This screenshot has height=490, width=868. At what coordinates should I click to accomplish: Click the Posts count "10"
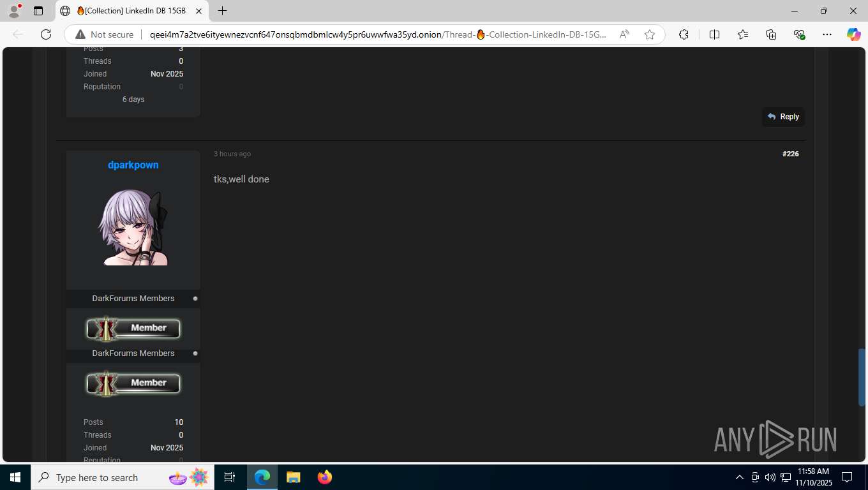[x=179, y=422]
